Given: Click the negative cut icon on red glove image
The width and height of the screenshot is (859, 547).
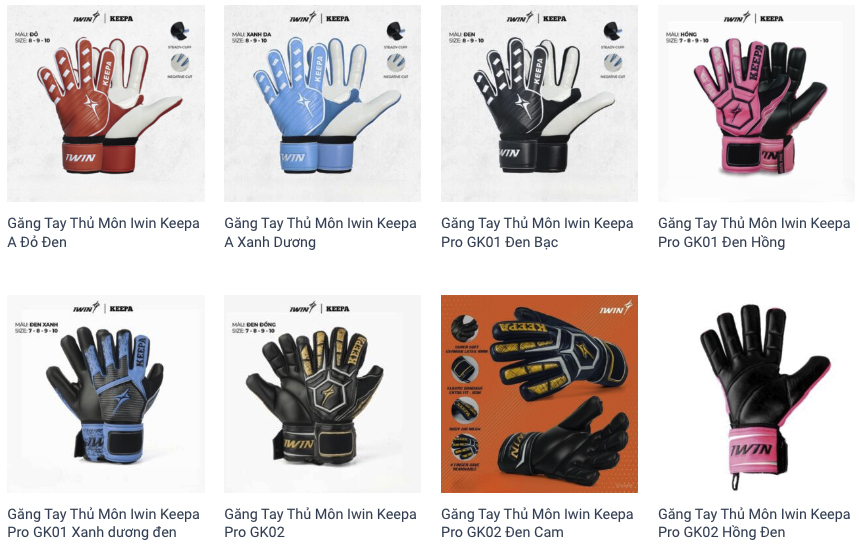Looking at the screenshot, I should (180, 62).
